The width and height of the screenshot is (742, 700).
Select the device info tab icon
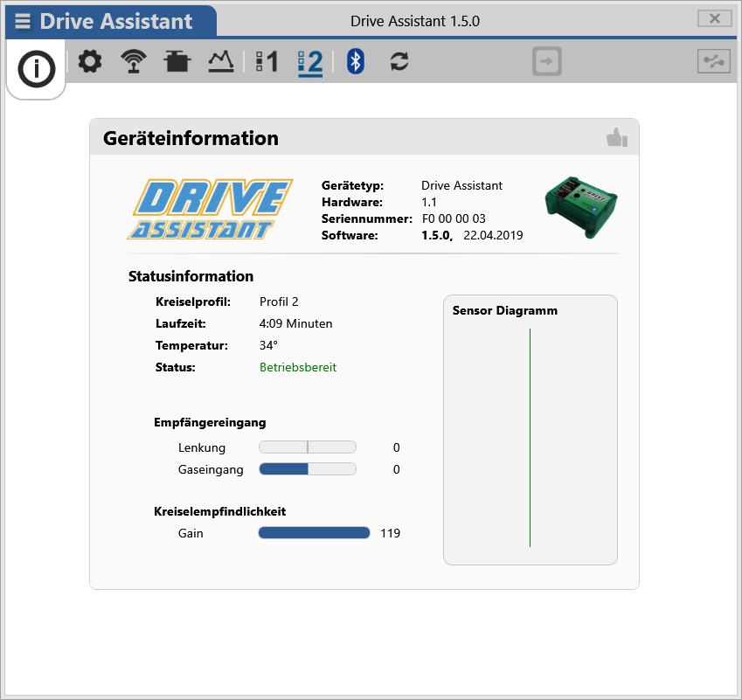[37, 69]
